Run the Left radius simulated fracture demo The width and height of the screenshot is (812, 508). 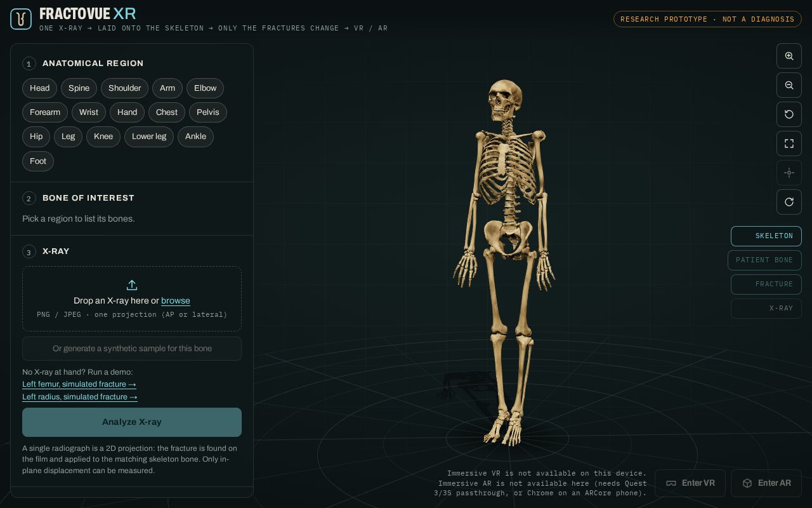click(x=80, y=397)
